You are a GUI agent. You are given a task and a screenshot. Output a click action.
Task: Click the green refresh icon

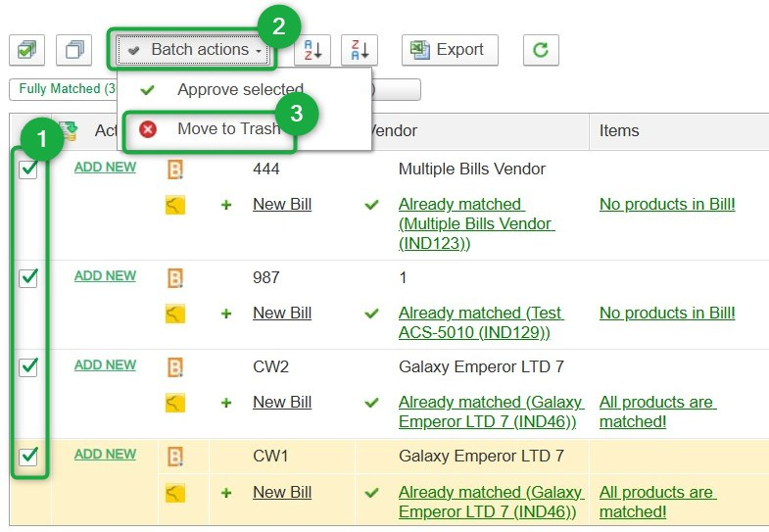click(541, 50)
